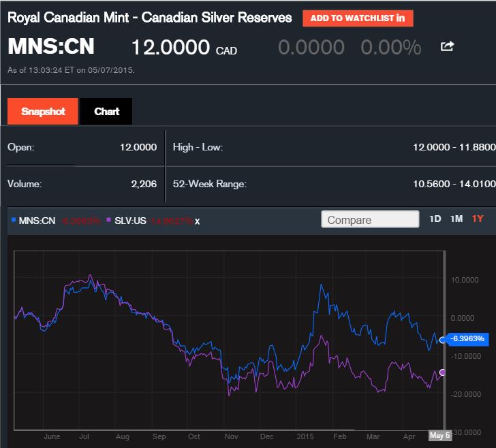This screenshot has height=448, width=496.
Task: Switch to the Chart tab
Action: pyautogui.click(x=106, y=111)
